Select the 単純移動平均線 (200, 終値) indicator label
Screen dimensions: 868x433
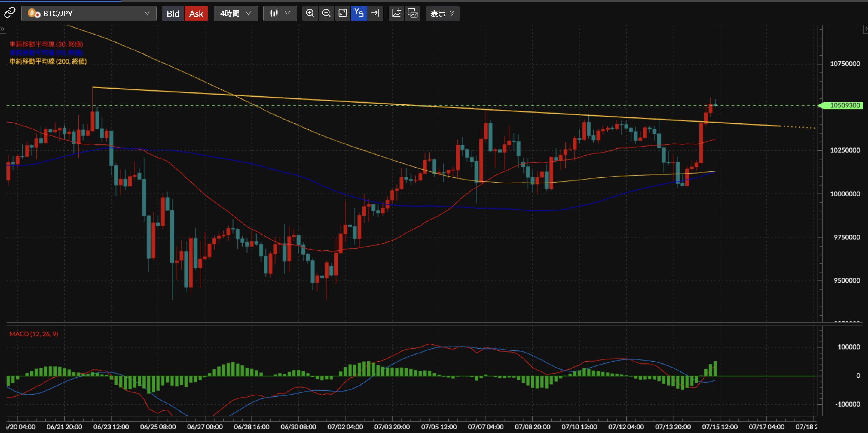(x=48, y=61)
